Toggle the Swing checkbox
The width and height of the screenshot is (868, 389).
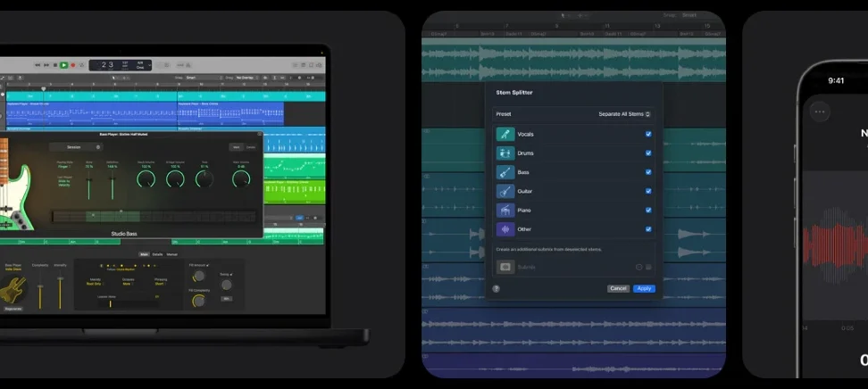pos(230,275)
